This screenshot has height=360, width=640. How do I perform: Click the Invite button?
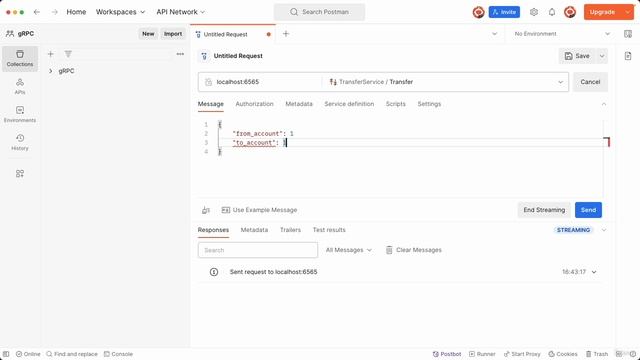coord(504,12)
